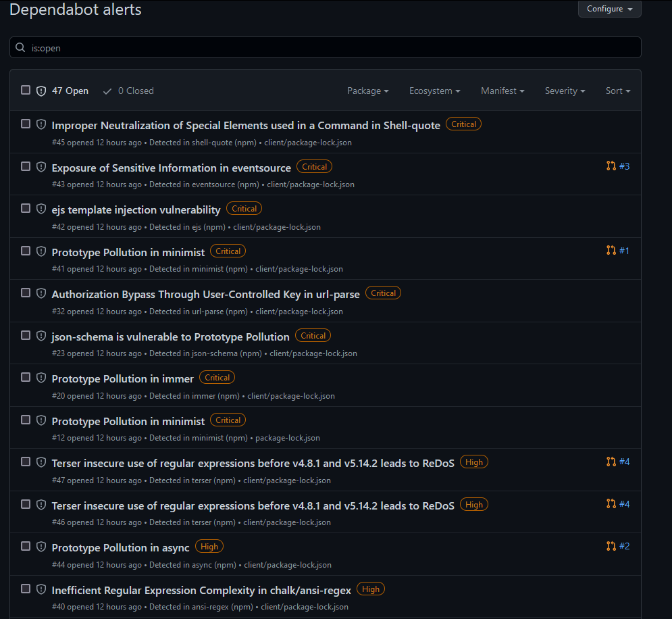Open pull request #2 link

pos(625,546)
